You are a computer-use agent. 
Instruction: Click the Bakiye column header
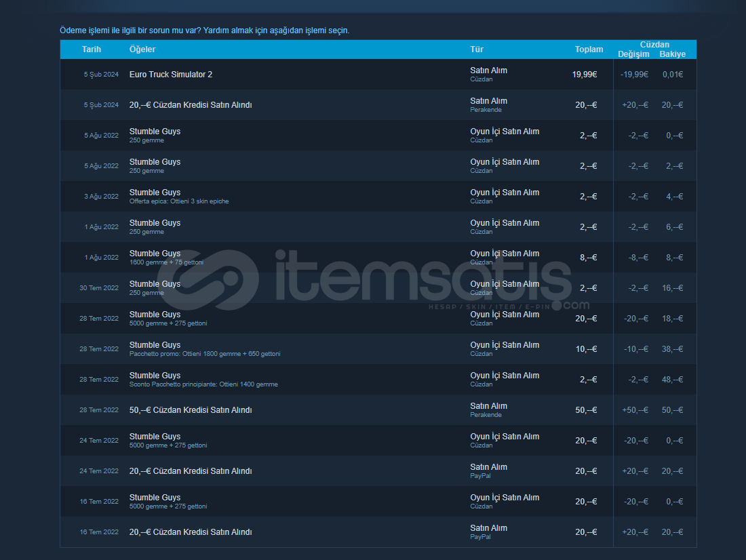coord(672,54)
